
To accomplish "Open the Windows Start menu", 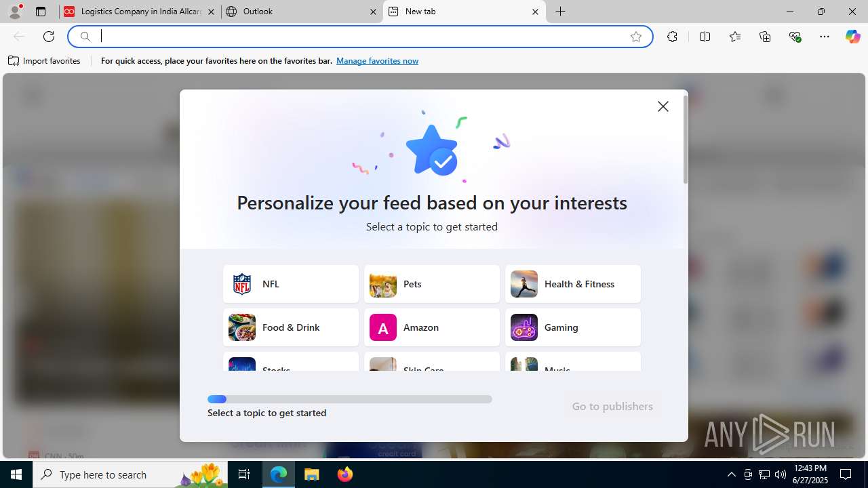I will [x=16, y=474].
